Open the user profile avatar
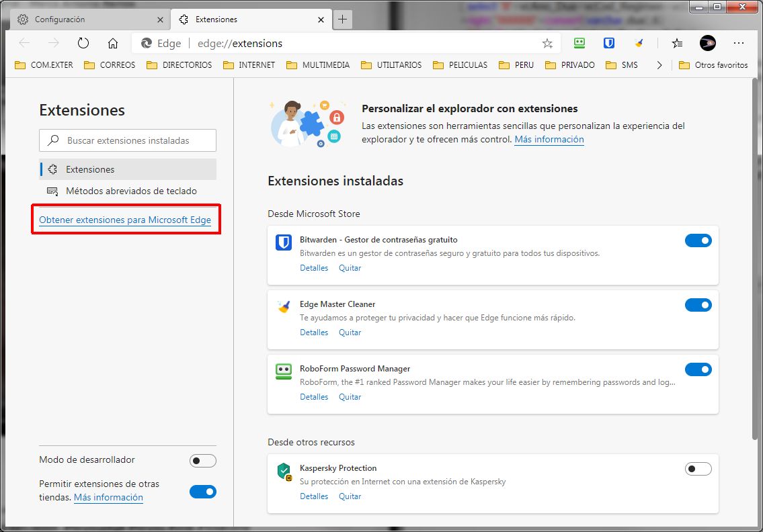 [x=707, y=43]
